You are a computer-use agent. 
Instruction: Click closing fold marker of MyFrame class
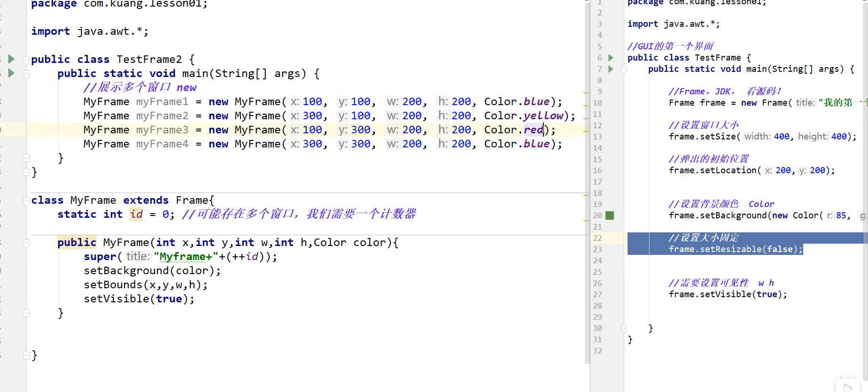coord(27,355)
